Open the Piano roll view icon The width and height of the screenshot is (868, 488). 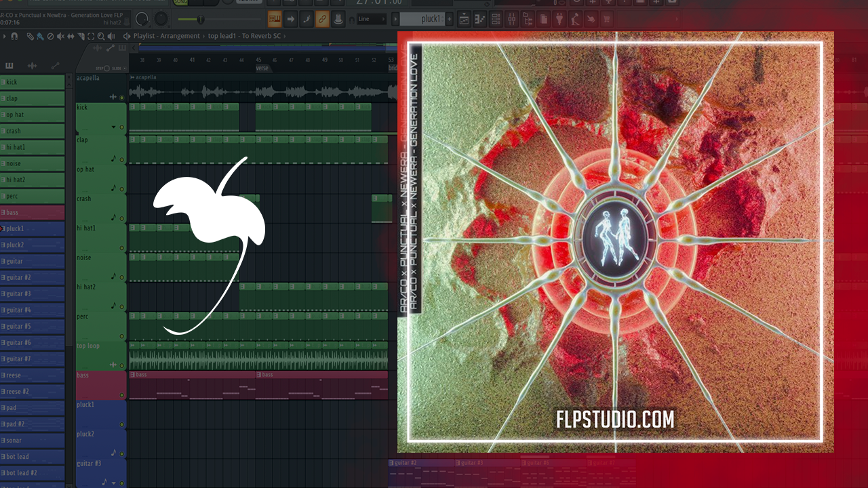(x=480, y=19)
